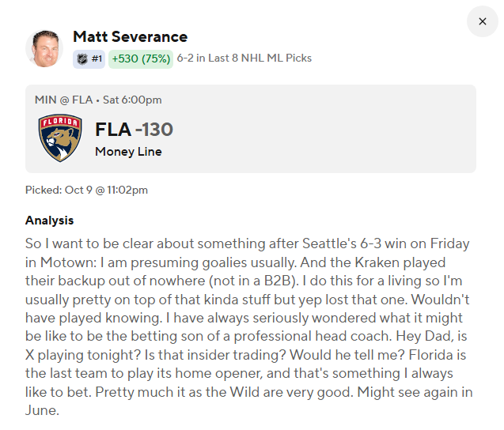Select the #1 rank number

(97, 58)
